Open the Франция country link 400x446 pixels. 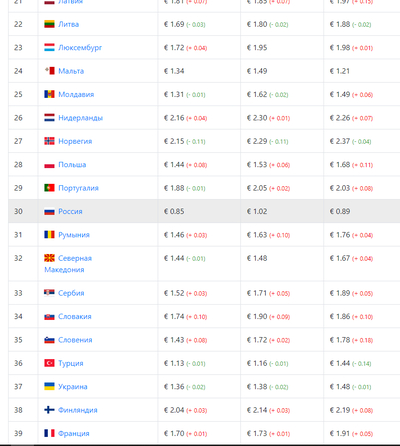click(x=74, y=433)
